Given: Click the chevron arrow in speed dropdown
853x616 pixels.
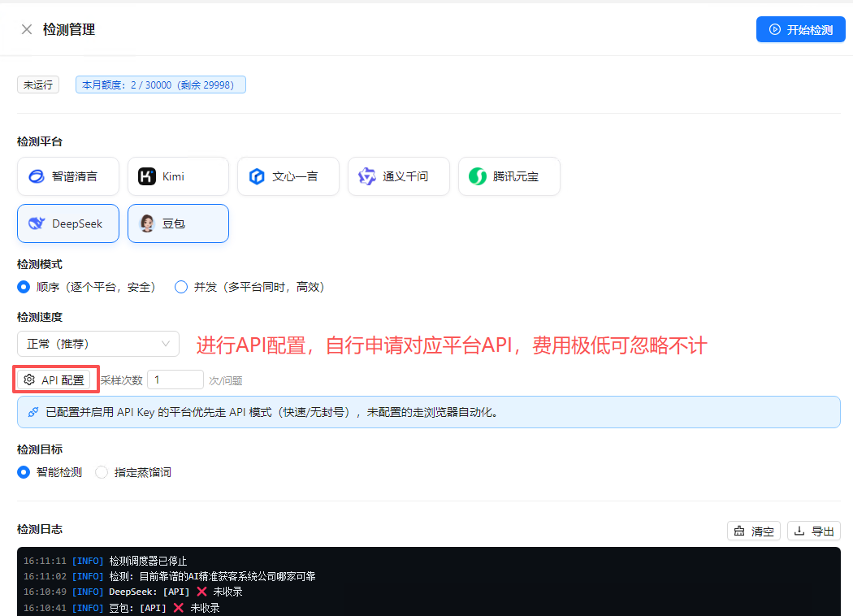Looking at the screenshot, I should pos(166,344).
